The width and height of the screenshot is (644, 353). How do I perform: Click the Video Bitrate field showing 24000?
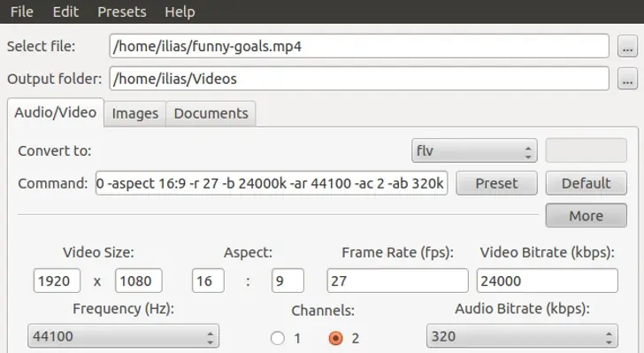coord(547,280)
